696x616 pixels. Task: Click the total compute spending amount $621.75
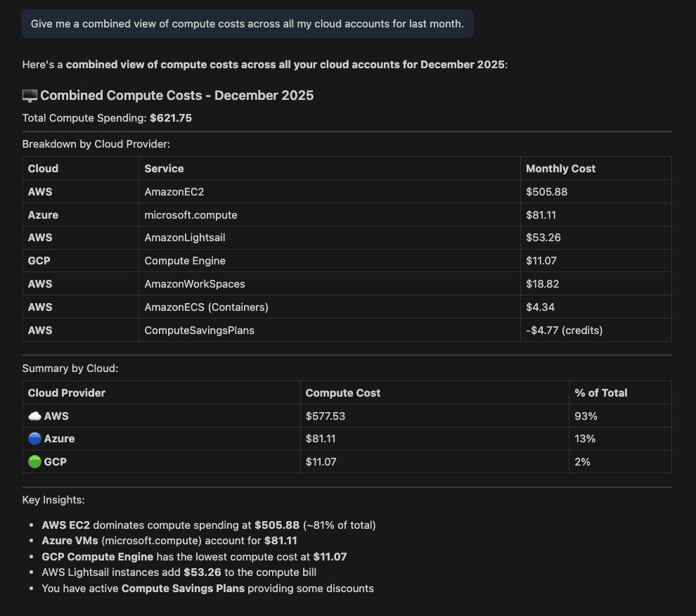pos(171,118)
